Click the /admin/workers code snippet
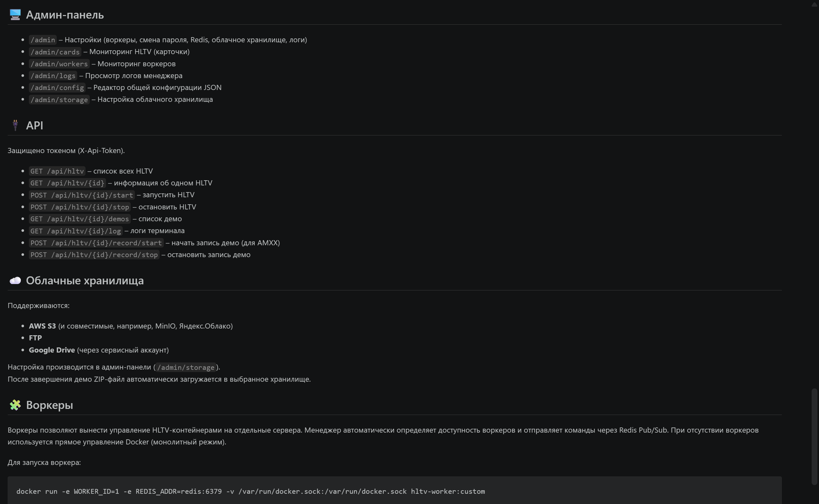 tap(59, 64)
